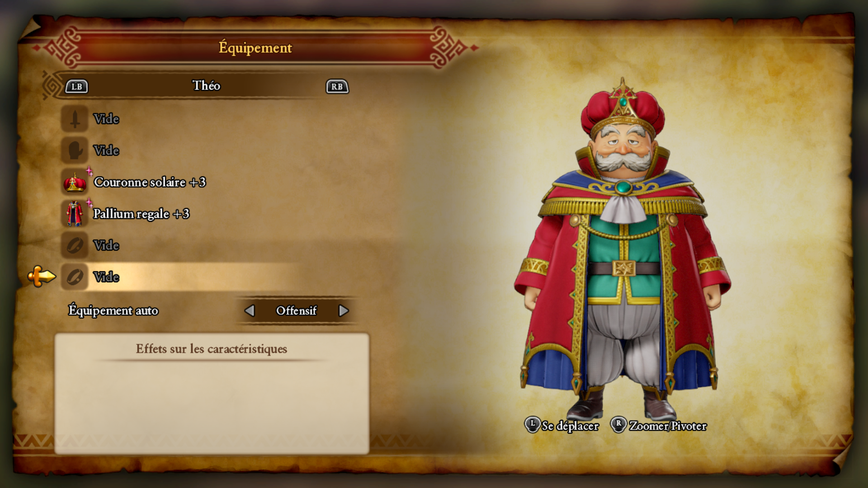This screenshot has width=868, height=488.
Task: Select the empty shield slot glove icon
Action: (x=75, y=150)
